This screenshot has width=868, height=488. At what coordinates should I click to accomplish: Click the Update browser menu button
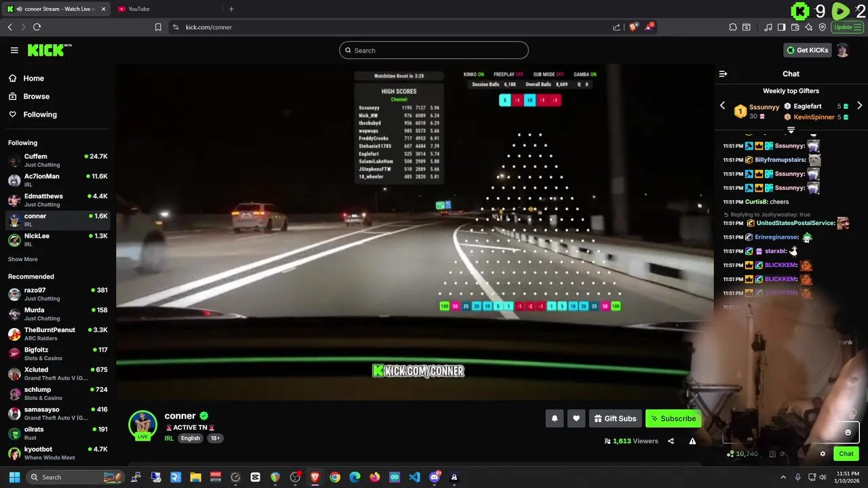pos(848,27)
